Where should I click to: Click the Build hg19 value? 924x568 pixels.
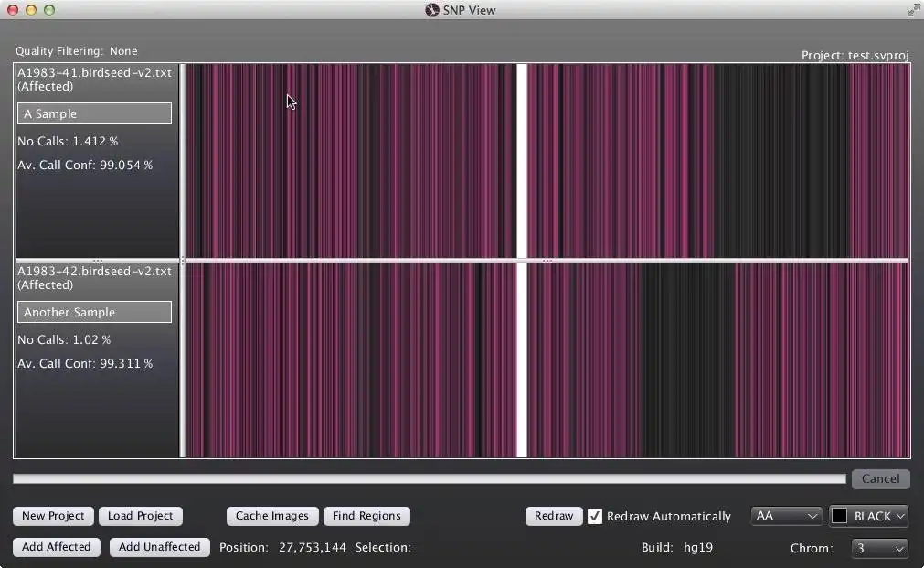[698, 548]
